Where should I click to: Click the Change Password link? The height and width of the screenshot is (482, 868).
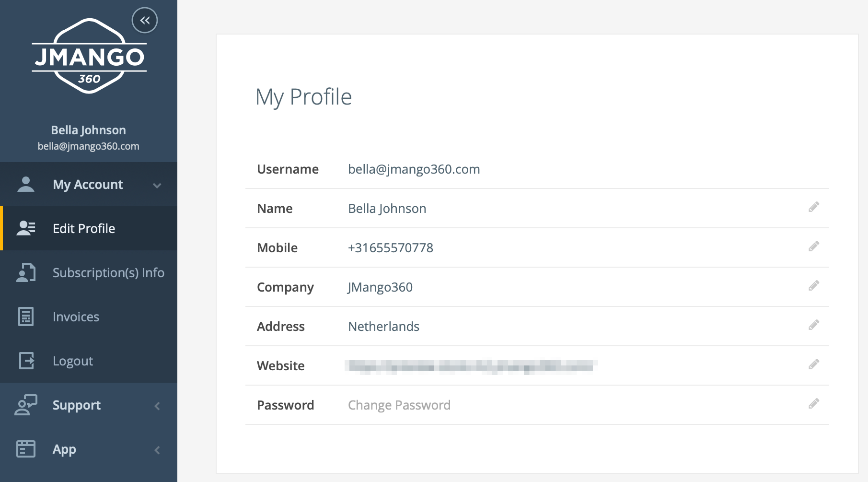pos(399,405)
